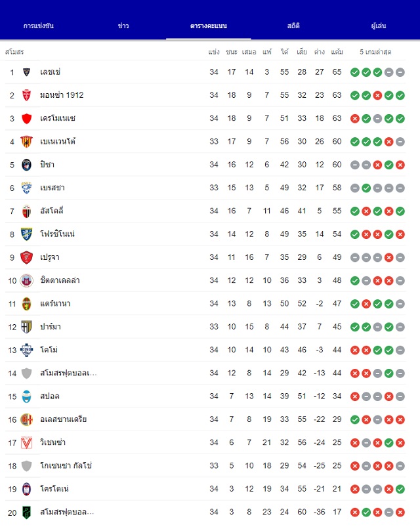Open the มอนซ่า 1912 team link
Image resolution: width=420 pixels, height=527 pixels.
click(x=62, y=95)
